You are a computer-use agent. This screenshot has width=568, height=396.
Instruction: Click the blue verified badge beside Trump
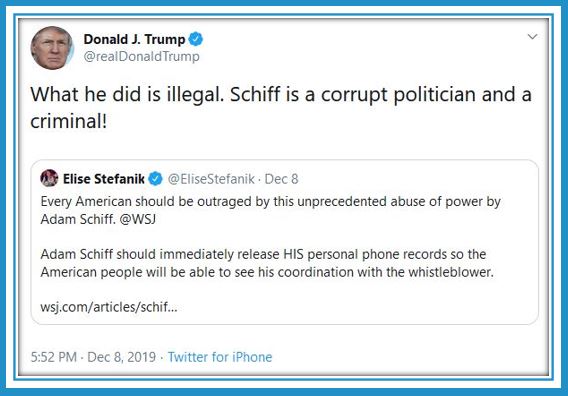pyautogui.click(x=196, y=39)
